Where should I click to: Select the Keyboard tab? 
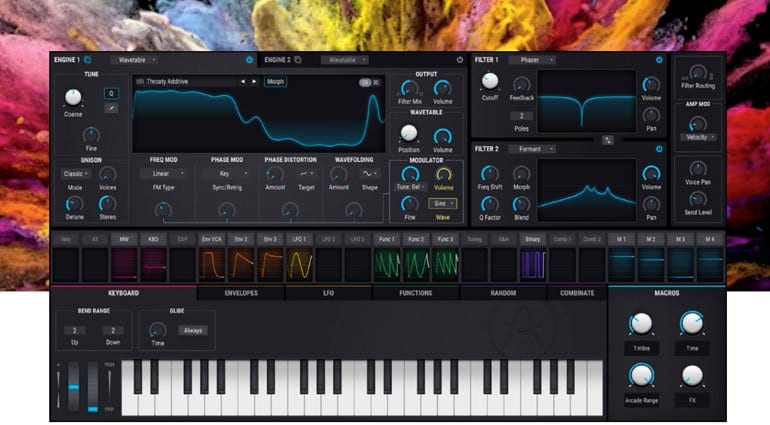pos(123,293)
